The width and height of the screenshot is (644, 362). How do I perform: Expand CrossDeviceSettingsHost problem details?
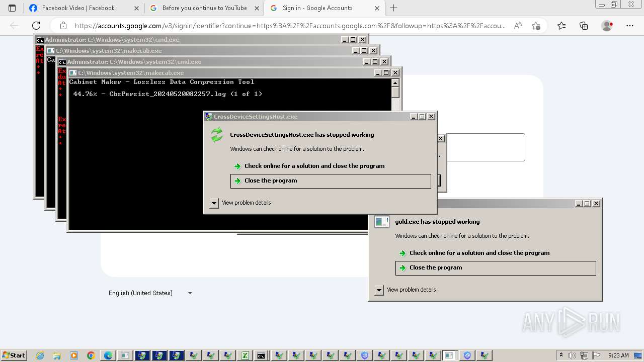pyautogui.click(x=214, y=203)
